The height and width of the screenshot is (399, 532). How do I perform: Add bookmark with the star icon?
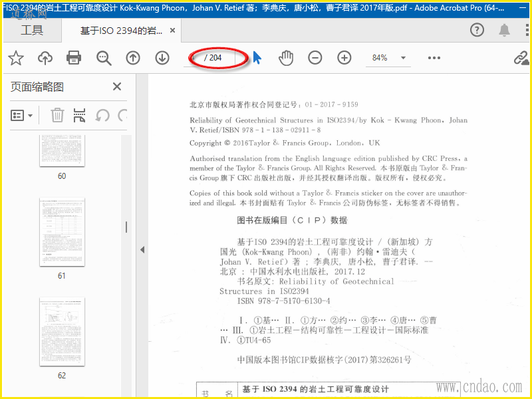(16, 58)
